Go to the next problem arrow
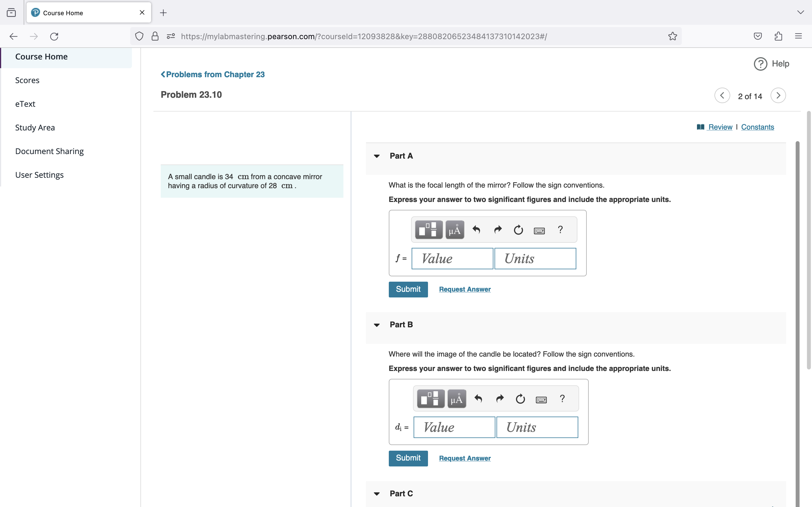This screenshot has width=812, height=507. (x=778, y=95)
